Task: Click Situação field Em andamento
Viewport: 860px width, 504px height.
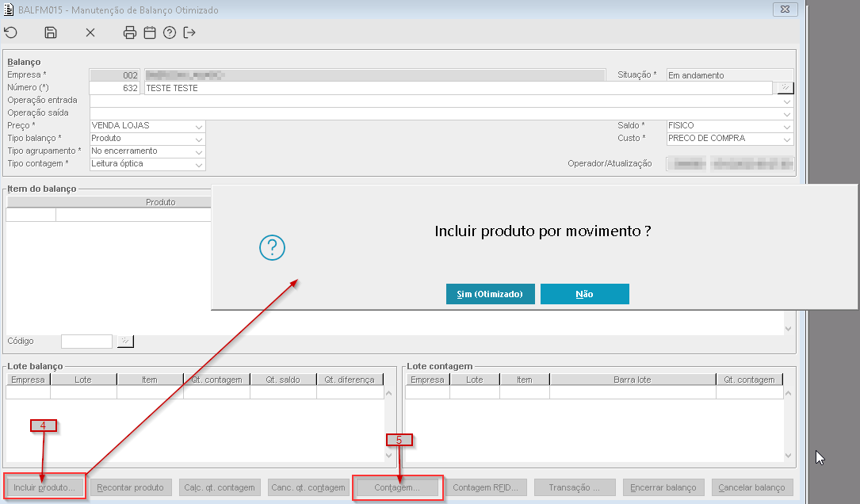Action: click(x=730, y=75)
